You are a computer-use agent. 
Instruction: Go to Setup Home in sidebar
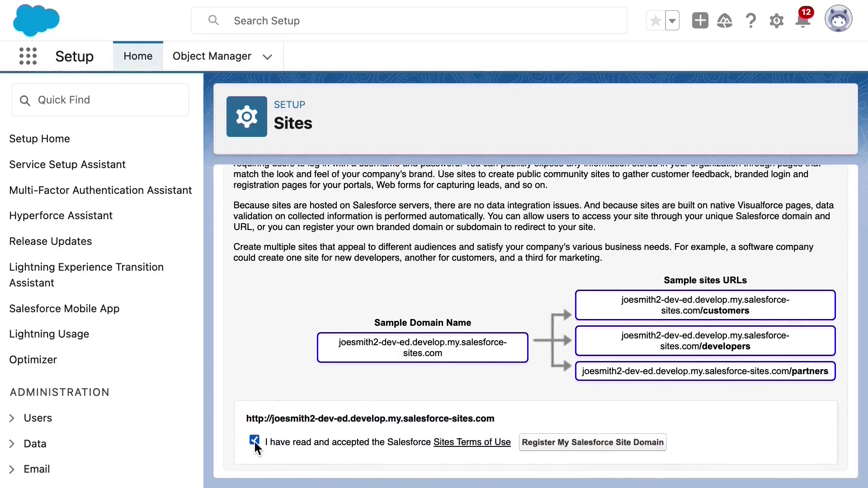click(39, 139)
